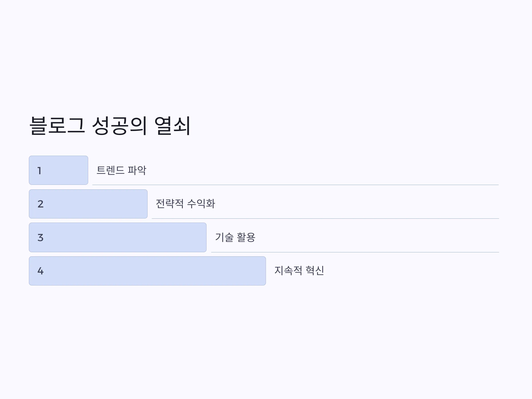
Task: Click divider line under 전략적 수익화
Action: point(325,219)
